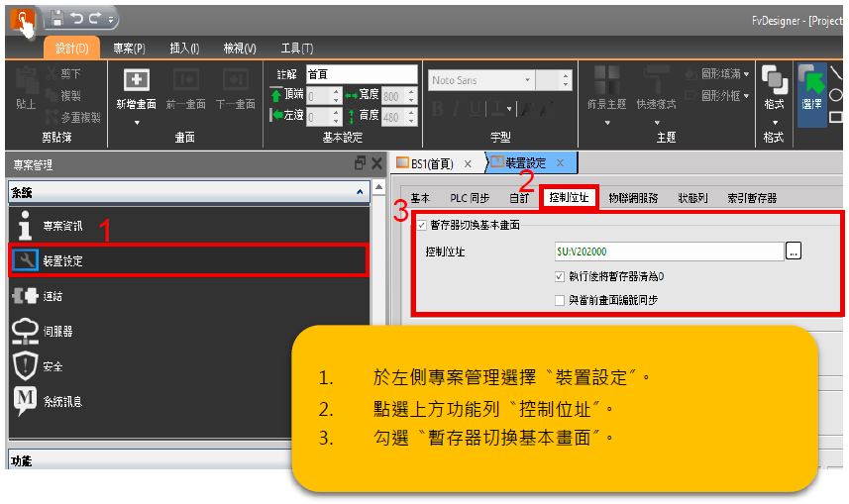Click the 控制位址 address input field
849x504 pixels.
point(667,252)
